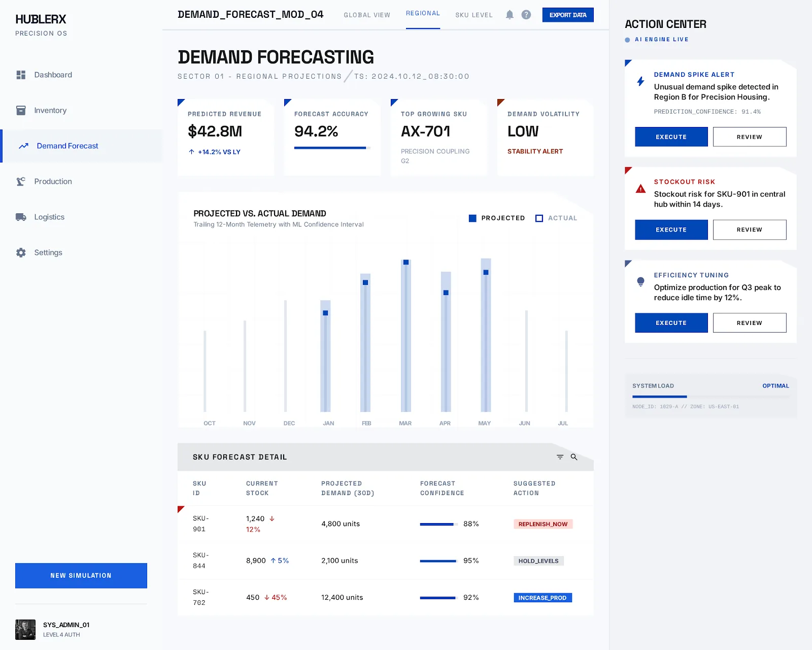Click the Demand Spike lightning bolt icon

(641, 81)
